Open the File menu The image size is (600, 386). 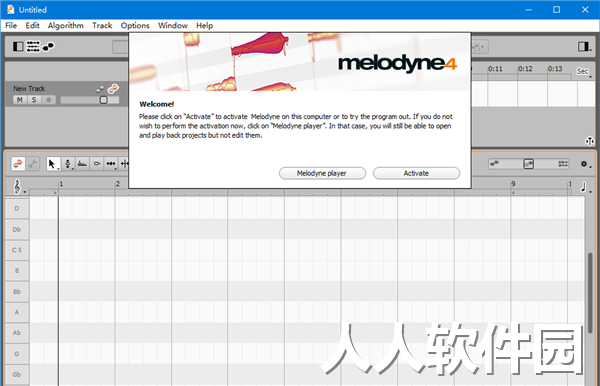point(11,26)
